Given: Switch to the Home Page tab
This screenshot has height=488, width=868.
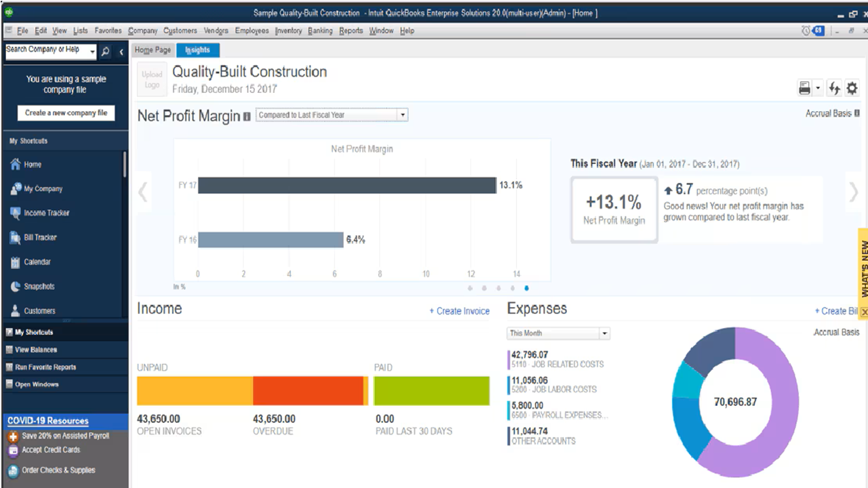Looking at the screenshot, I should point(153,50).
